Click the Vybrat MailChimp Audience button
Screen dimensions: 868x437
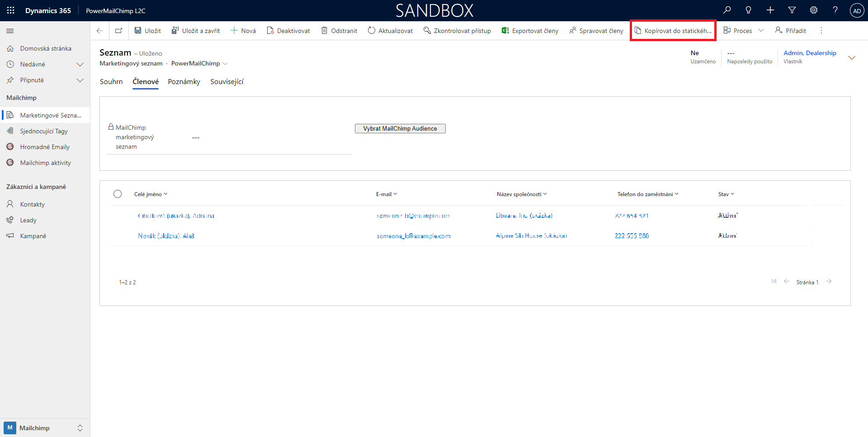tap(400, 129)
